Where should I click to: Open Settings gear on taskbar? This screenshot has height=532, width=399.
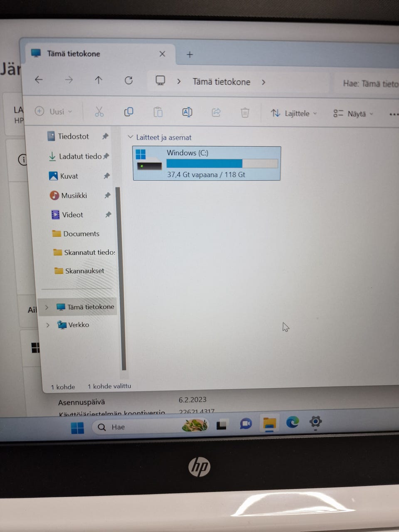(x=316, y=422)
